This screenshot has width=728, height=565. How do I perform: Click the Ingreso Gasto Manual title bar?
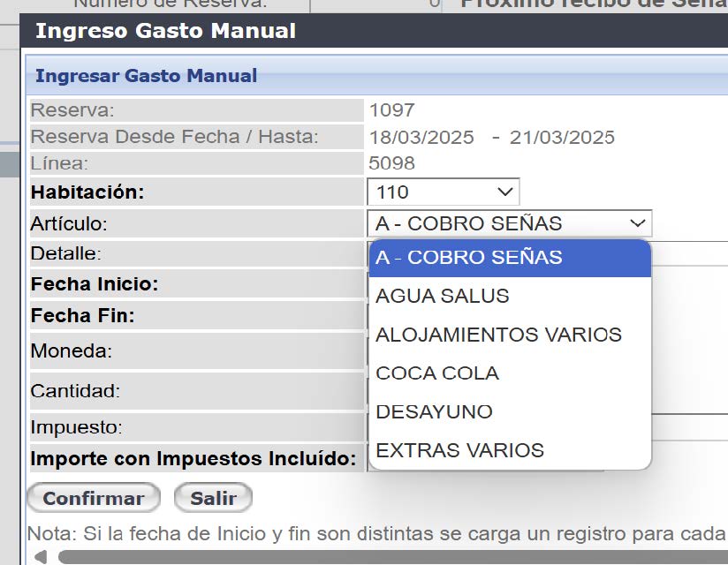click(353, 32)
